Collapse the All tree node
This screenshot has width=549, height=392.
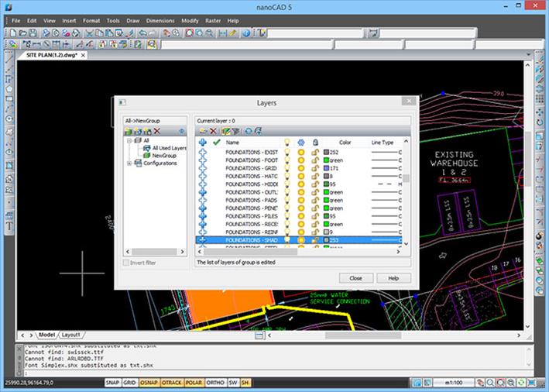click(129, 141)
